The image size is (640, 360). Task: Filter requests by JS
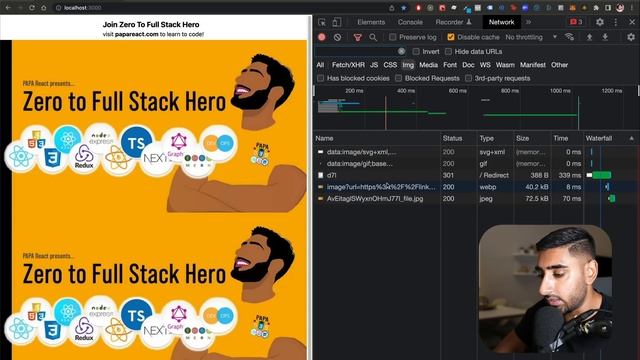coord(374,65)
